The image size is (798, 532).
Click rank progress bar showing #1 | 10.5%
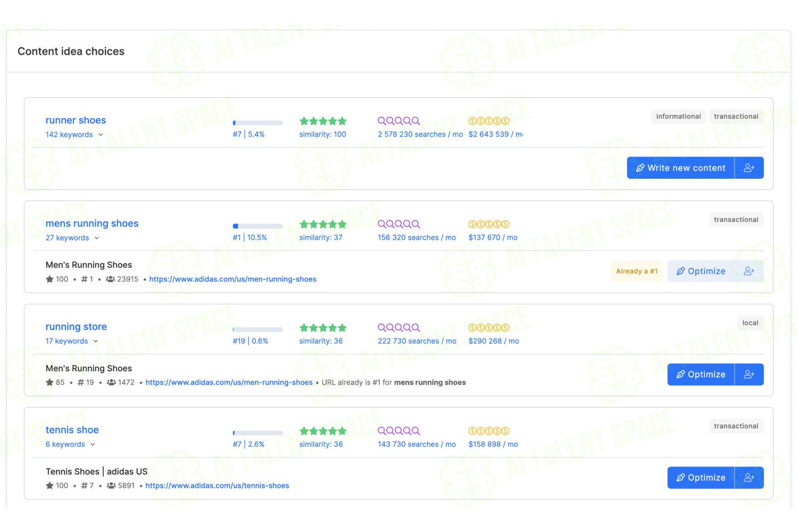(x=258, y=226)
